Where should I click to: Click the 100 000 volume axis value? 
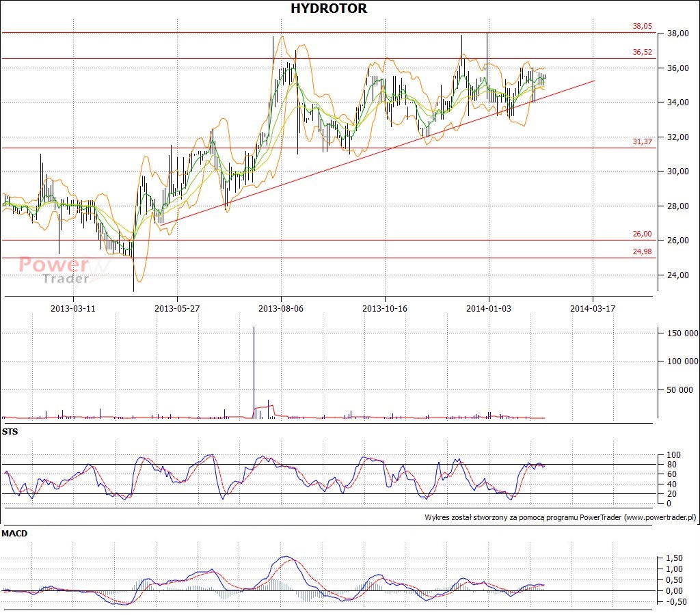coord(682,361)
